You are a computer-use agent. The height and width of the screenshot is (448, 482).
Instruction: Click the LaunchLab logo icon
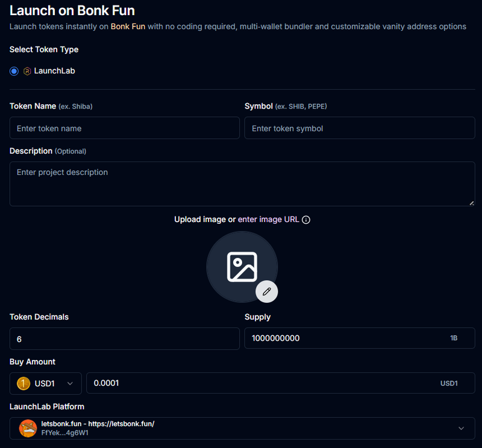(27, 71)
